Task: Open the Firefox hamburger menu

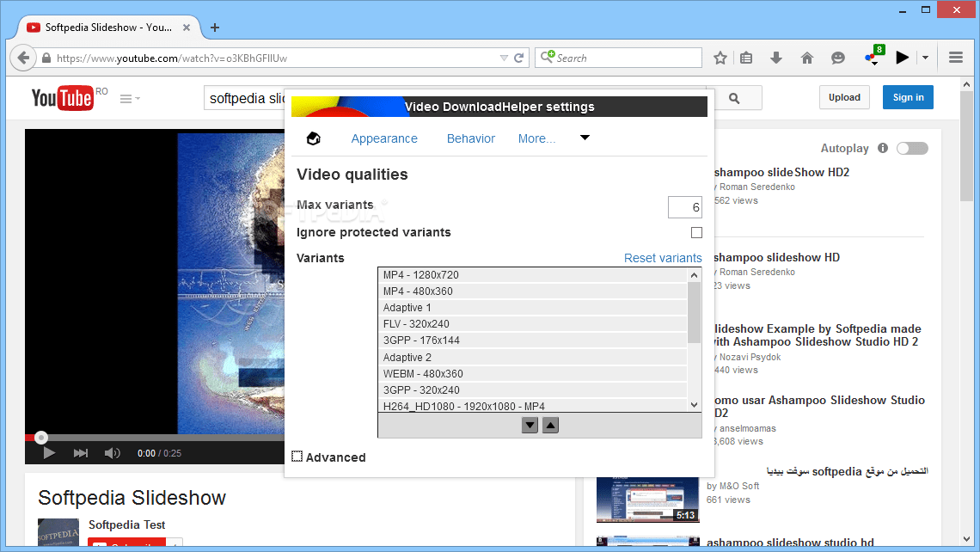Action: pyautogui.click(x=955, y=57)
